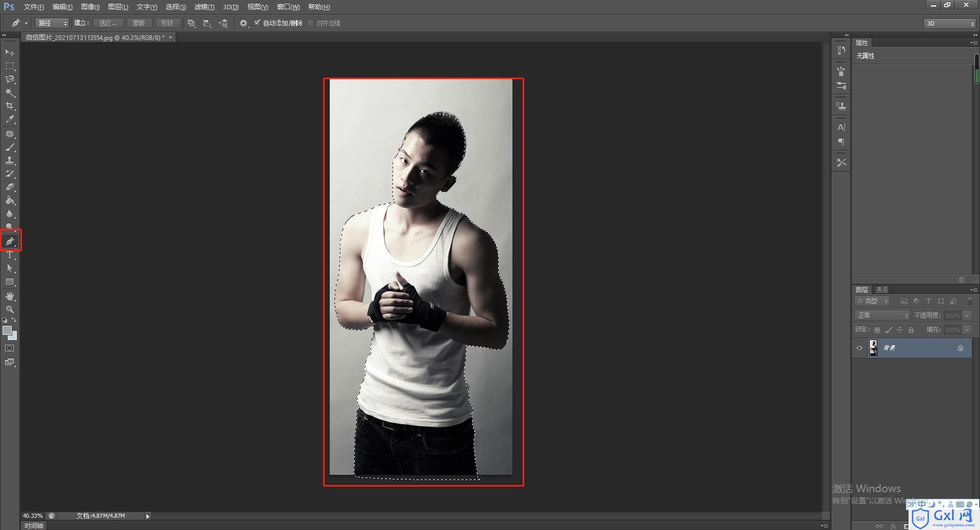This screenshot has height=530, width=980.
Task: Filter layers by pixel layers
Action: click(904, 301)
